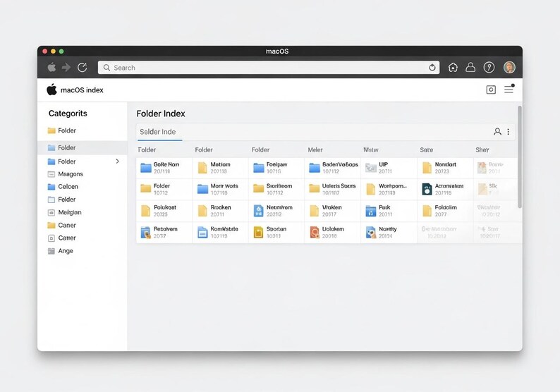560x392 pixels.
Task: Click the refresh icon inside search bar
Action: point(432,68)
